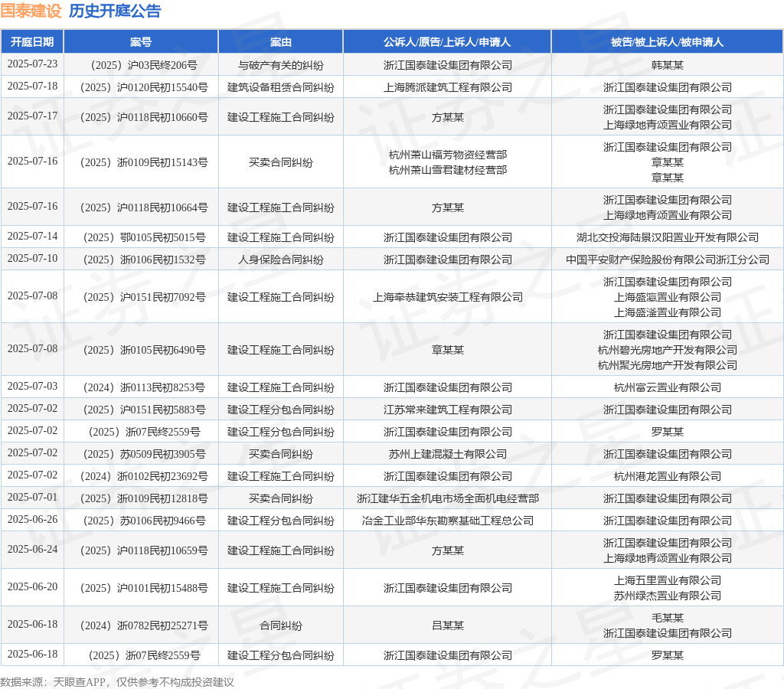
Task: Click the date 2025-07-17
Action: [x=32, y=116]
